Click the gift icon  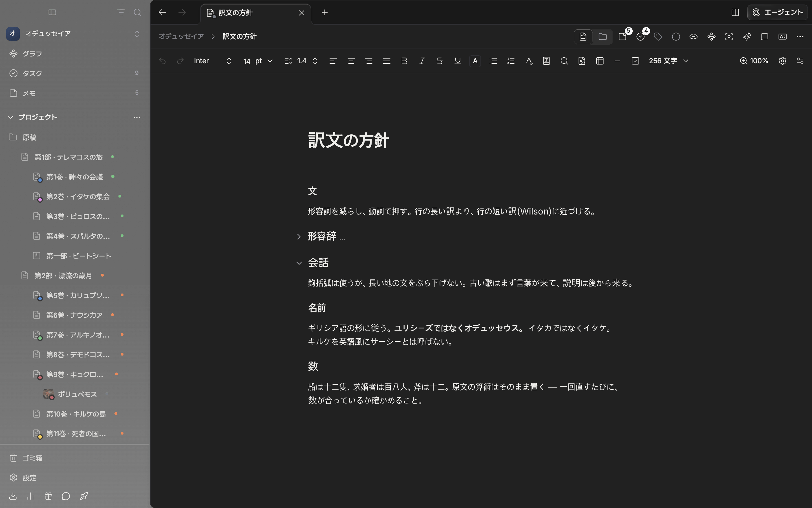click(x=48, y=496)
